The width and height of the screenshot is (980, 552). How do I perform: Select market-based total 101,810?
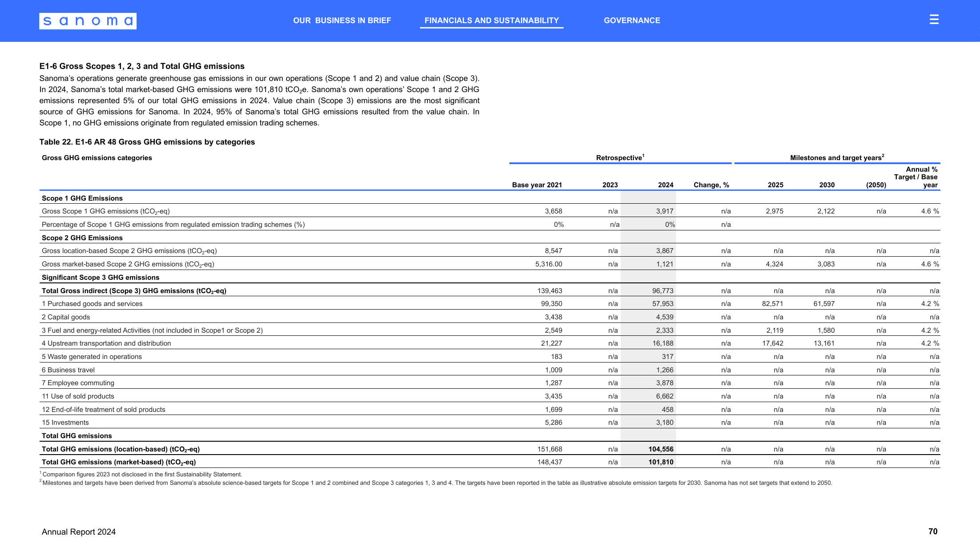(661, 462)
